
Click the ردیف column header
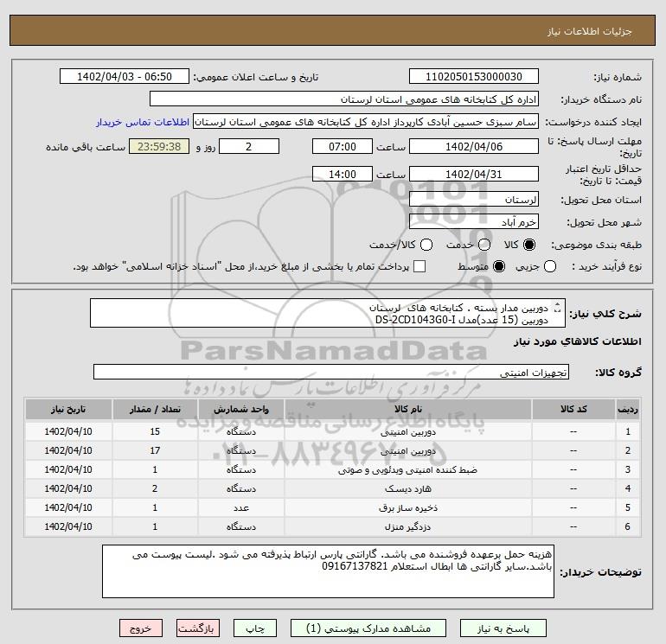628,409
